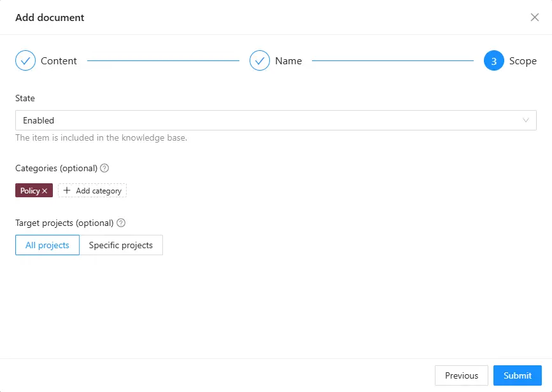
Task: Navigate back to the Content step
Action: click(59, 60)
